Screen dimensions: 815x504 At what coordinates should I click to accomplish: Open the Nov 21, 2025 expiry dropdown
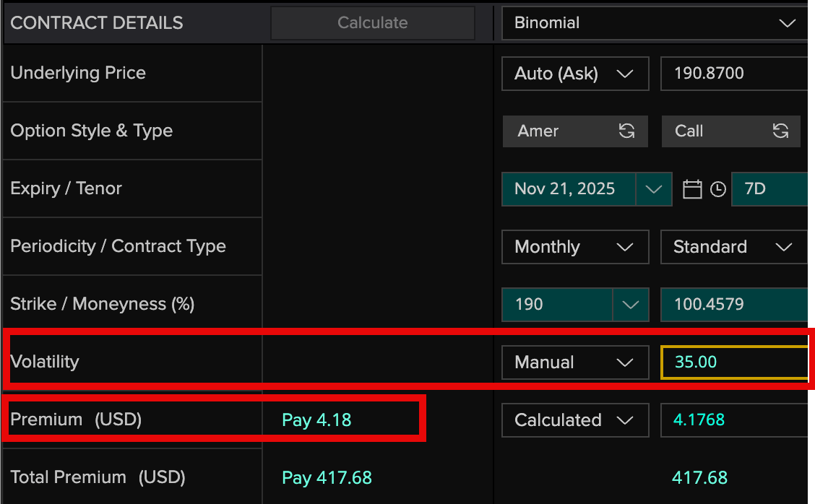click(653, 189)
